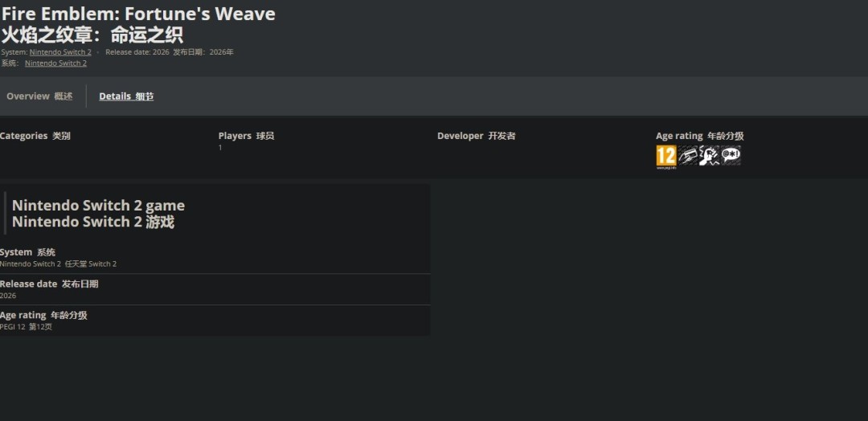Select the Details tab
Screen dimensions: 868x421
pos(126,96)
